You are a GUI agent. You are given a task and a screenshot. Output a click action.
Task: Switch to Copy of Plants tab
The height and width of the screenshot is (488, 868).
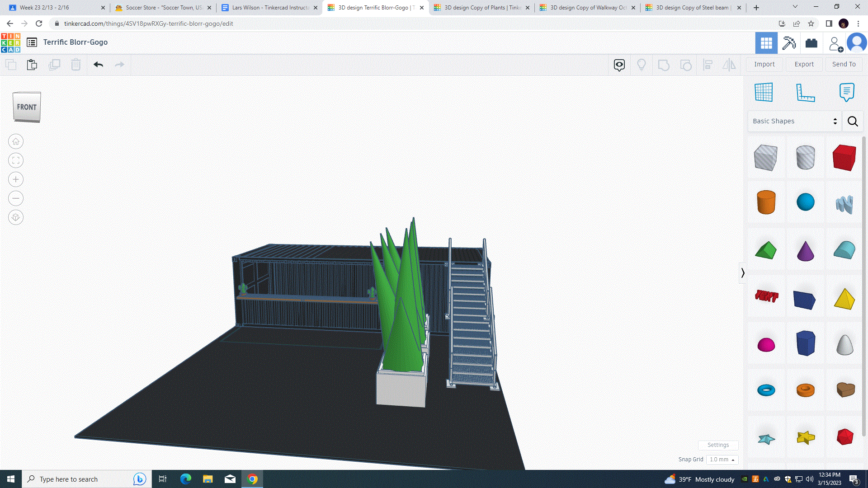pos(481,8)
